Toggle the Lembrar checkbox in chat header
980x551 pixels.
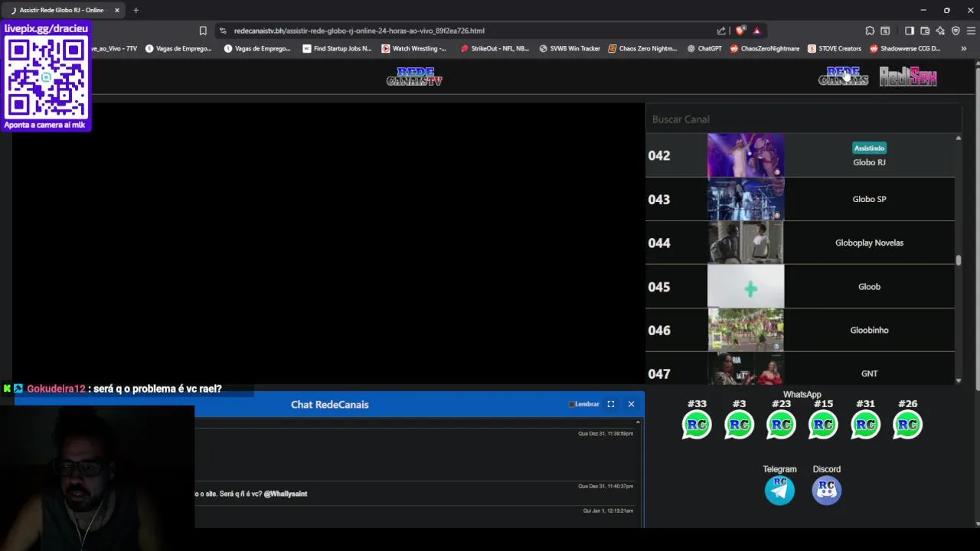[x=571, y=404]
